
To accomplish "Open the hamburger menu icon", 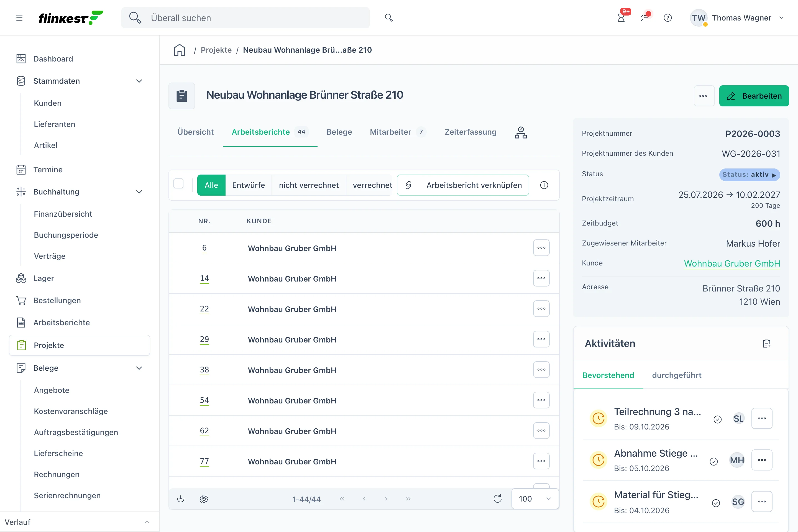I will (19, 18).
